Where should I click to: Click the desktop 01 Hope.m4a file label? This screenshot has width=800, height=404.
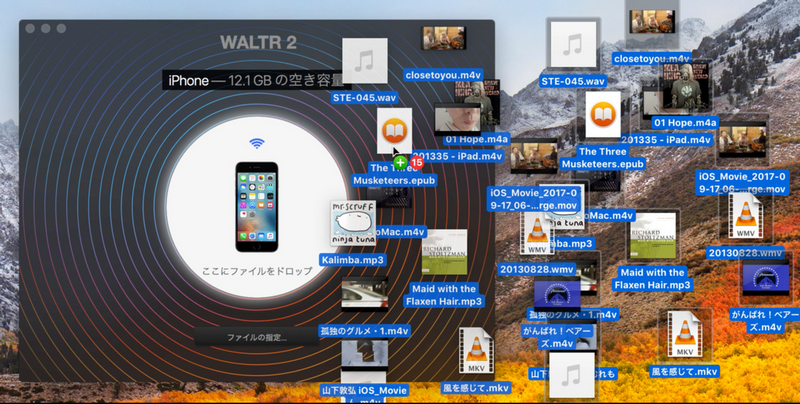pos(685,123)
